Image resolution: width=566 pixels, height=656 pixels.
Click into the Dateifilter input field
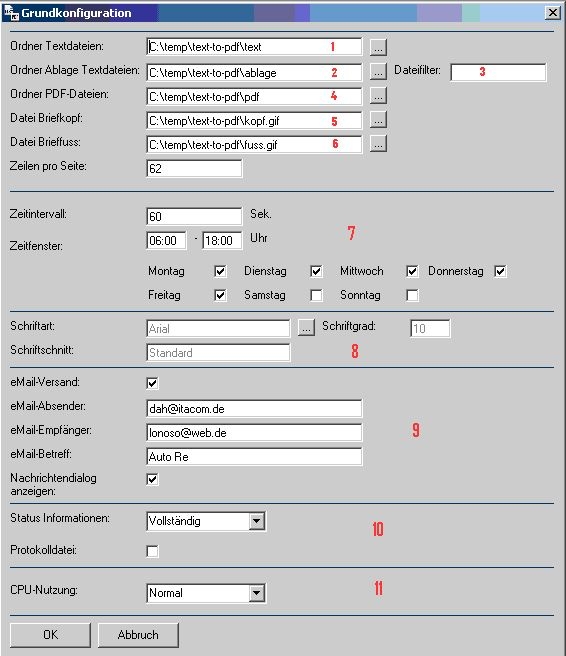click(x=498, y=72)
